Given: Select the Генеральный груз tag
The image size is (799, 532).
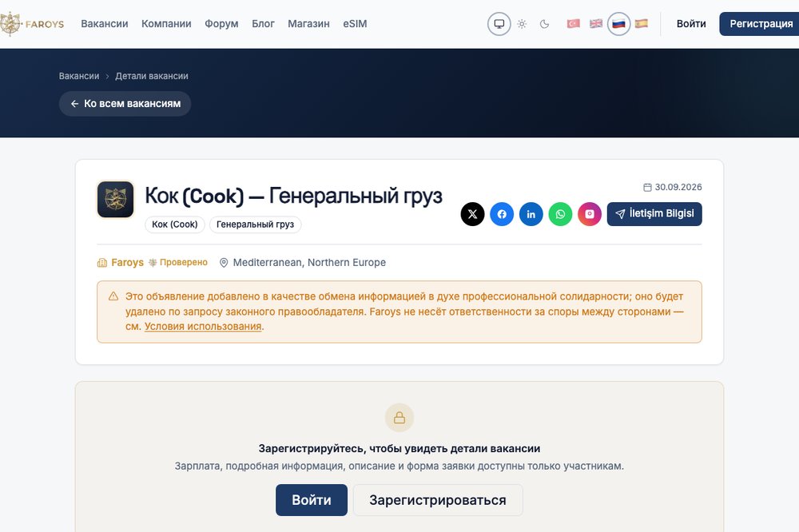Looking at the screenshot, I should point(256,224).
